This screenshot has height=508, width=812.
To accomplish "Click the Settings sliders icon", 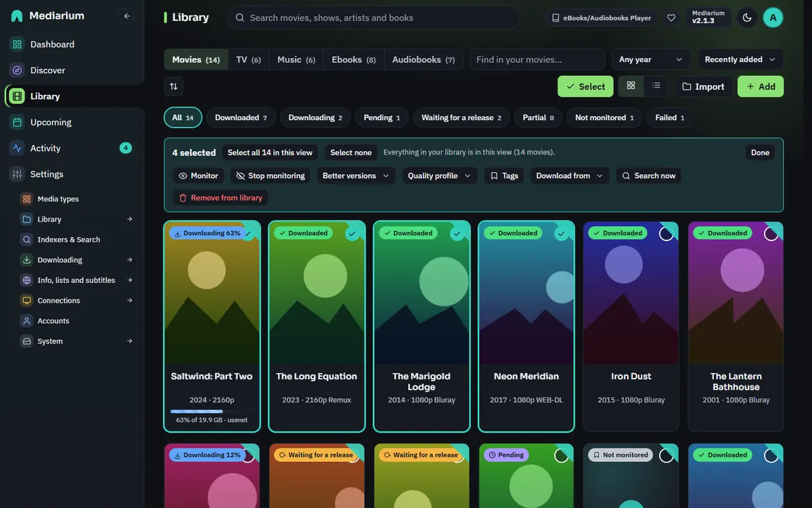I will [x=17, y=174].
